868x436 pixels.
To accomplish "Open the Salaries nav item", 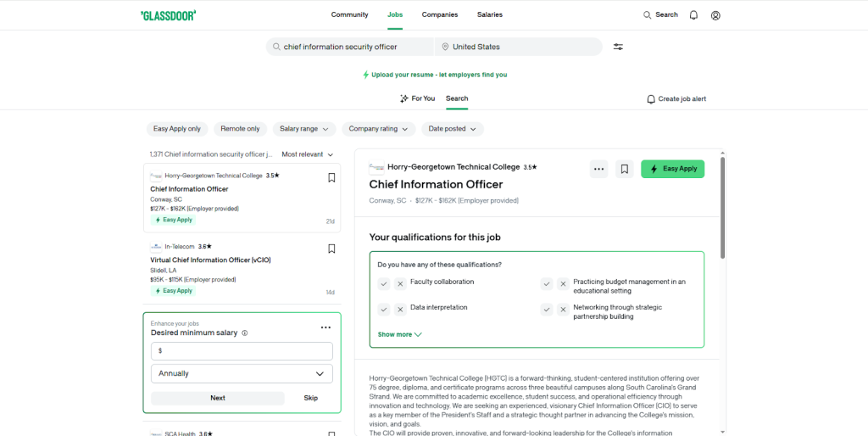I will (490, 15).
